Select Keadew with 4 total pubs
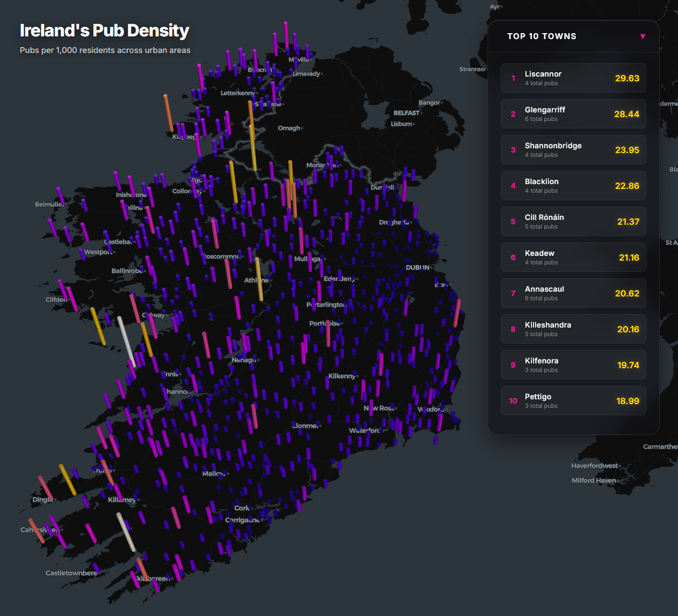The height and width of the screenshot is (616, 678). point(573,257)
